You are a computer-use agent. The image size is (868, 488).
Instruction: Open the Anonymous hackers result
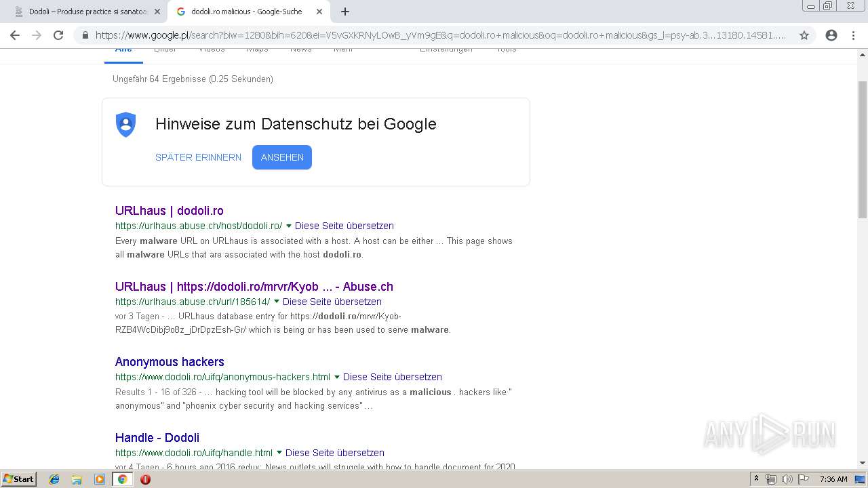coord(170,362)
